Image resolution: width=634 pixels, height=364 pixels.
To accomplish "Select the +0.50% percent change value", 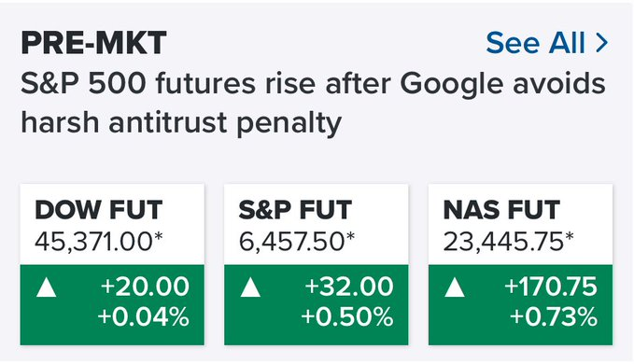I will (x=347, y=316).
